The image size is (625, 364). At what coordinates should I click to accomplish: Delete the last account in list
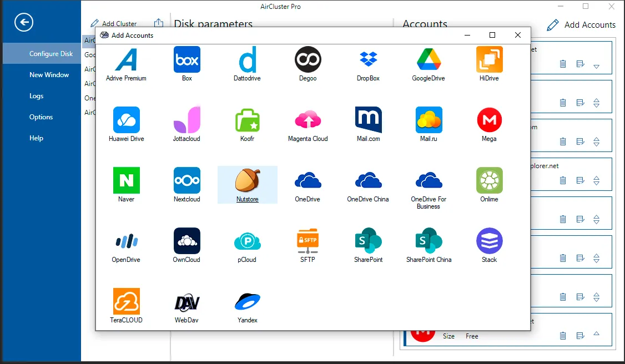(x=563, y=336)
